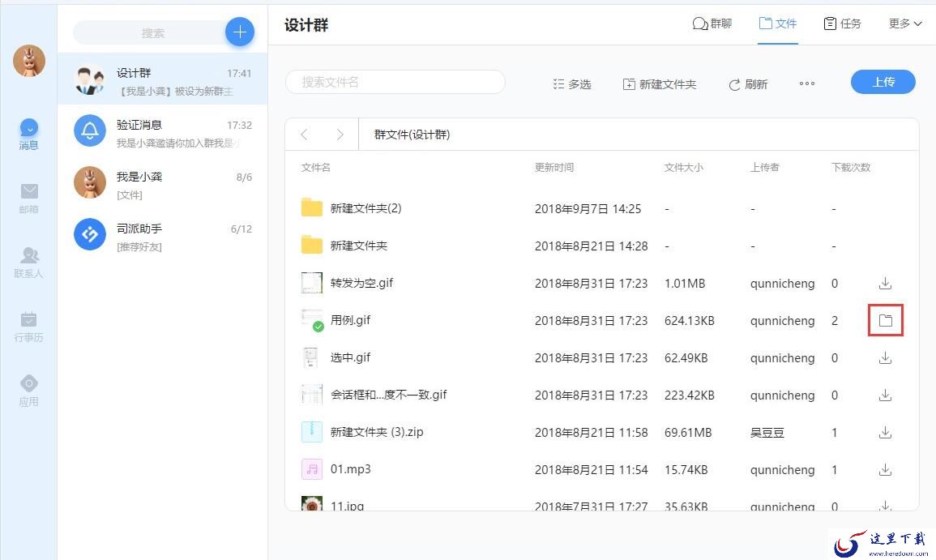This screenshot has height=560, width=936.
Task: Click the blue plus new chat button
Action: (x=239, y=32)
